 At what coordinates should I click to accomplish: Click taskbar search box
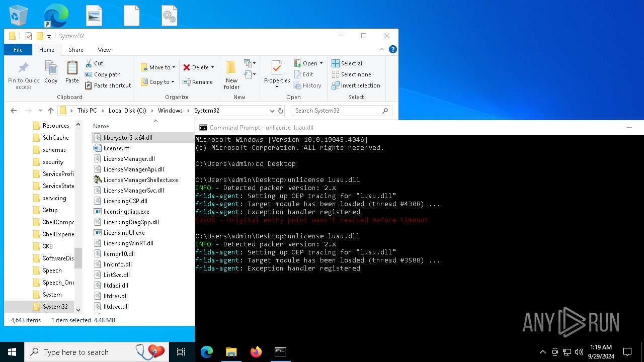(x=97, y=352)
